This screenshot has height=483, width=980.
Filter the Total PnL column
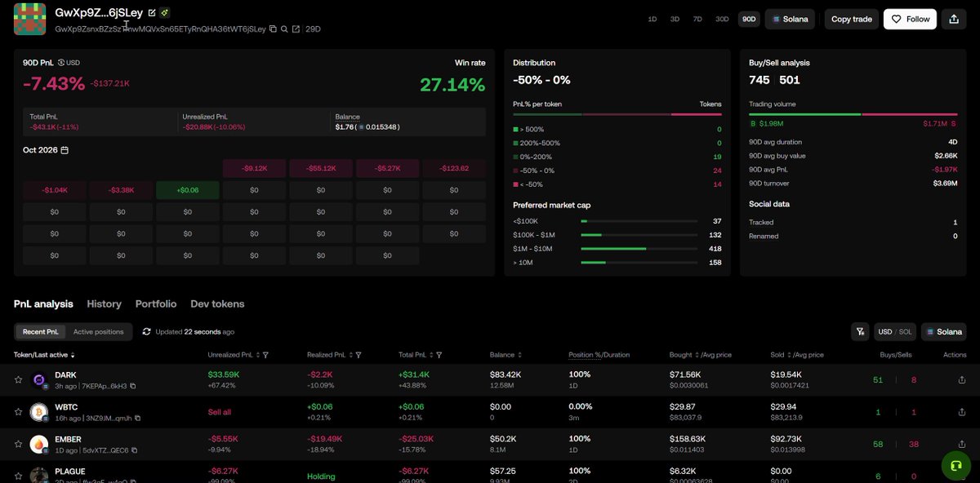pos(439,356)
